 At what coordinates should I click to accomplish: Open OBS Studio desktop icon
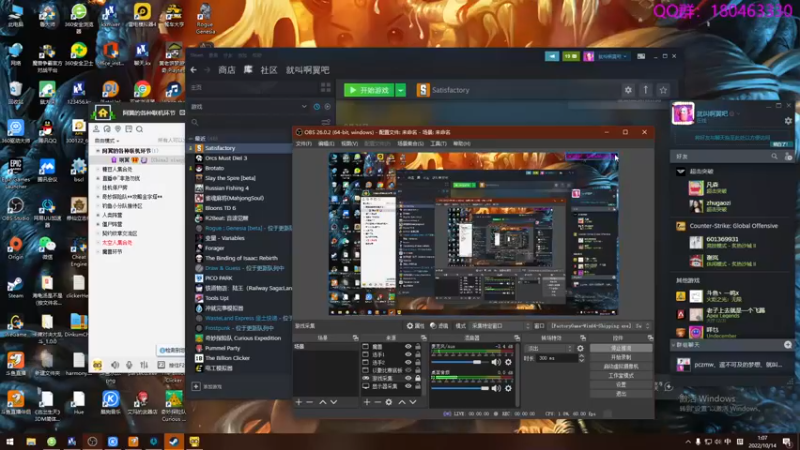(x=15, y=209)
